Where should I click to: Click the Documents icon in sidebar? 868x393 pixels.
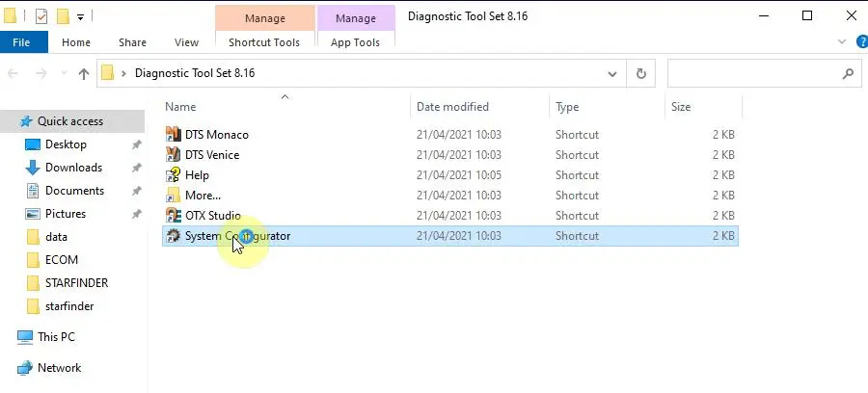point(33,191)
